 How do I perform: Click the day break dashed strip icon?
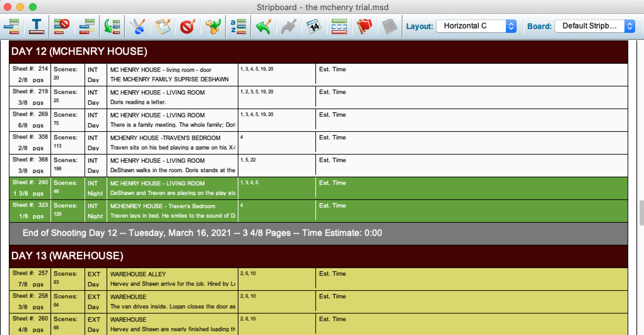click(339, 26)
